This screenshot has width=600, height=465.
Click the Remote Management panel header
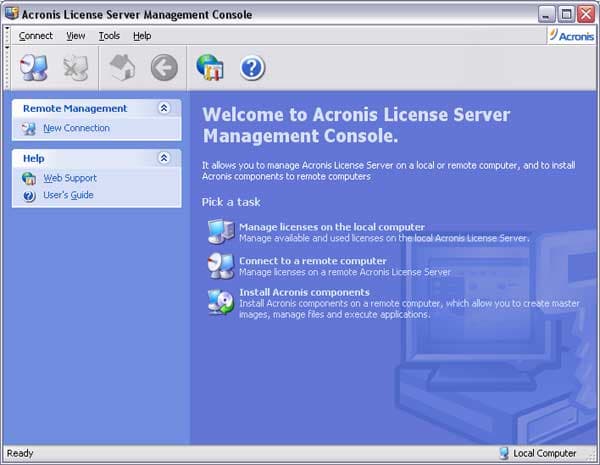[97, 108]
